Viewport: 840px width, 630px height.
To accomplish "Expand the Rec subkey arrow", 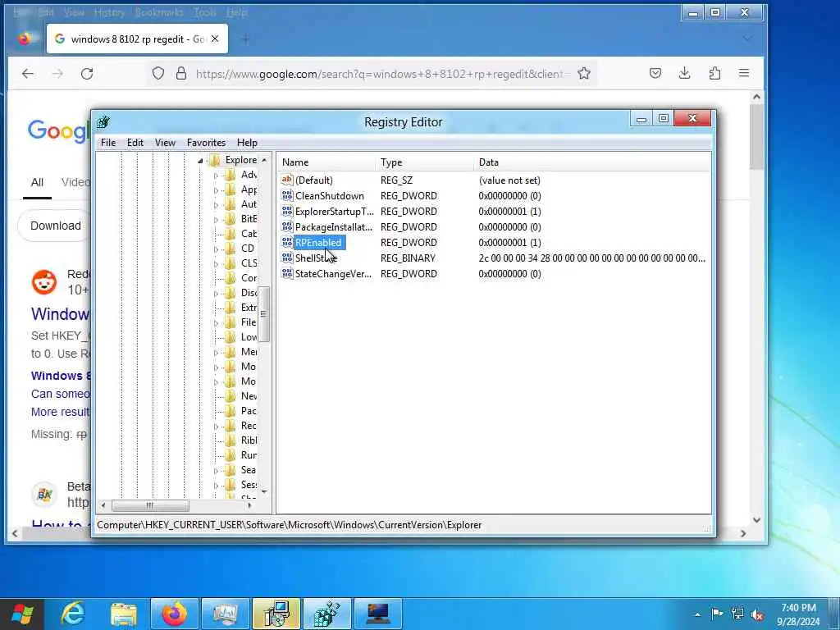I will [216, 427].
